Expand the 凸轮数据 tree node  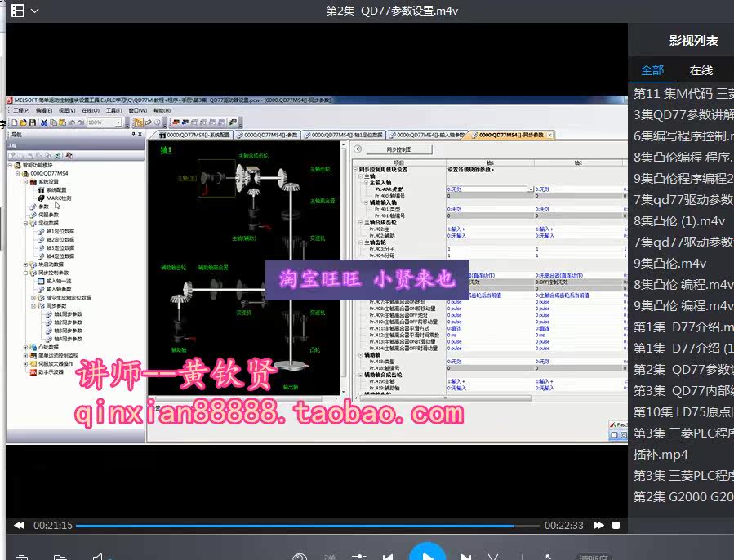coord(26,347)
